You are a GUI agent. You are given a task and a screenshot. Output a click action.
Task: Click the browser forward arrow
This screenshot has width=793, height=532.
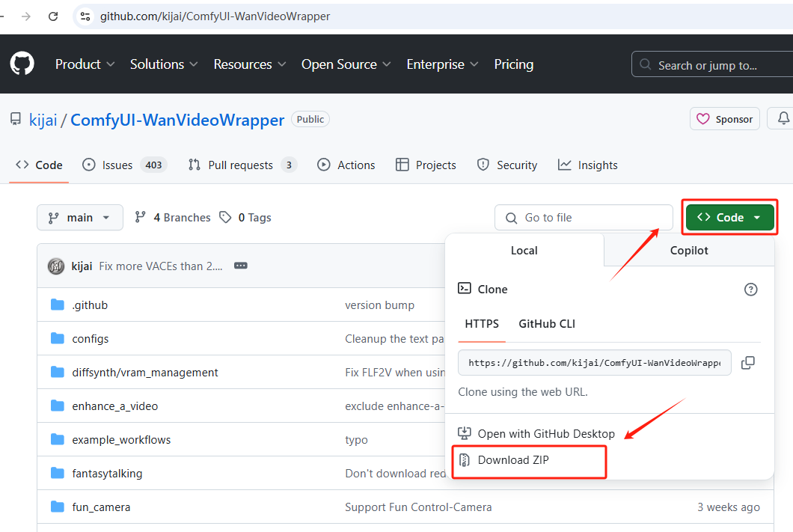point(26,16)
